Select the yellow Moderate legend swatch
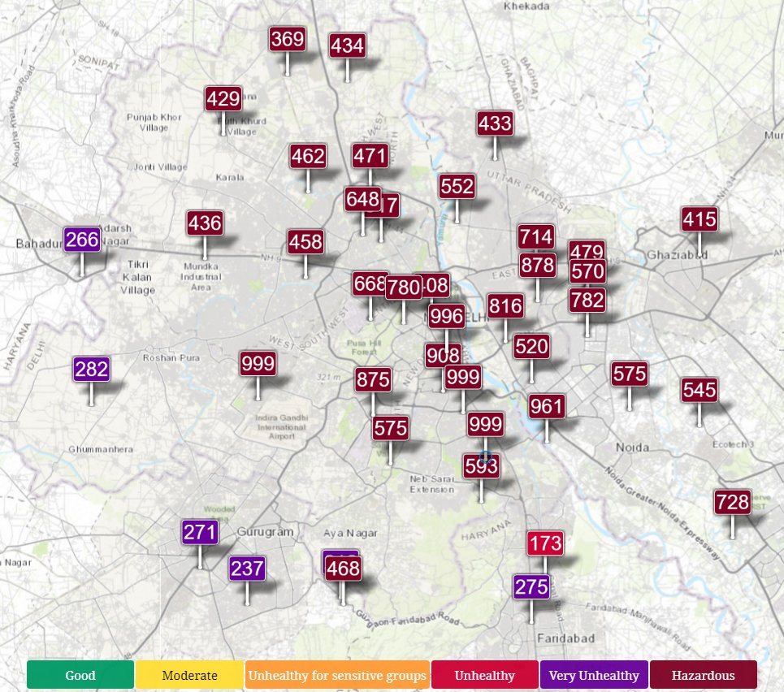Image resolution: width=784 pixels, height=692 pixels. pyautogui.click(x=189, y=675)
